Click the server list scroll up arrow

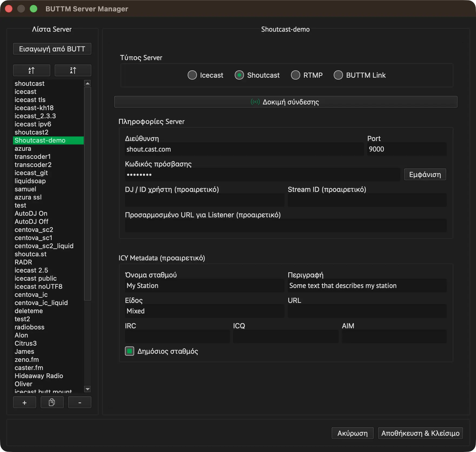(x=87, y=83)
